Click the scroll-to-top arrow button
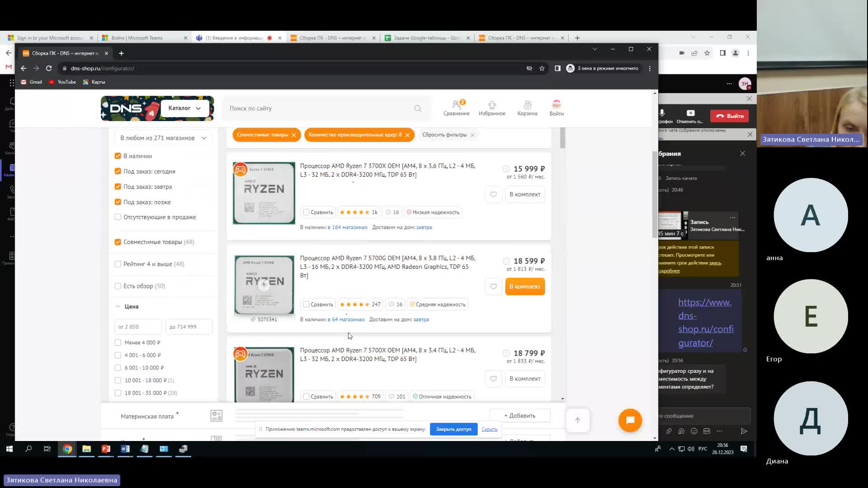Image resolution: width=868 pixels, height=488 pixels. pyautogui.click(x=577, y=420)
